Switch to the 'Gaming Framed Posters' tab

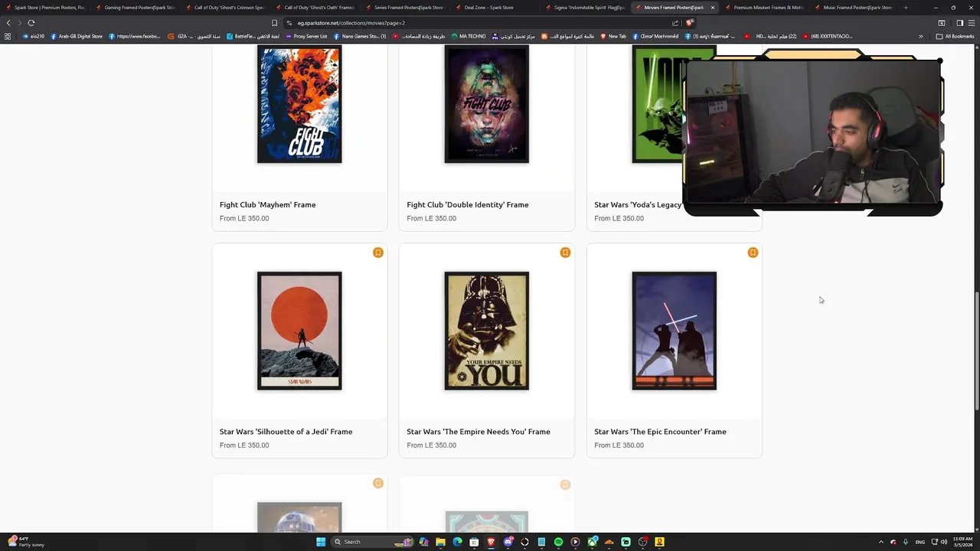click(x=136, y=8)
